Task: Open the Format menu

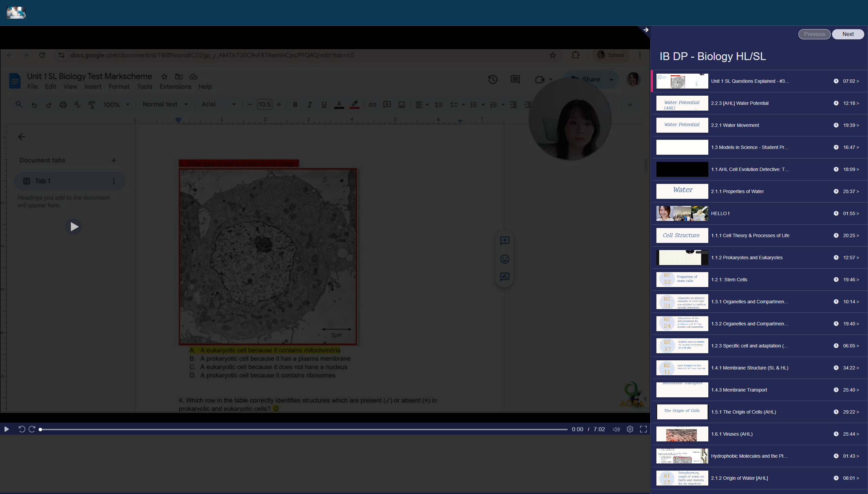Action: click(x=118, y=87)
